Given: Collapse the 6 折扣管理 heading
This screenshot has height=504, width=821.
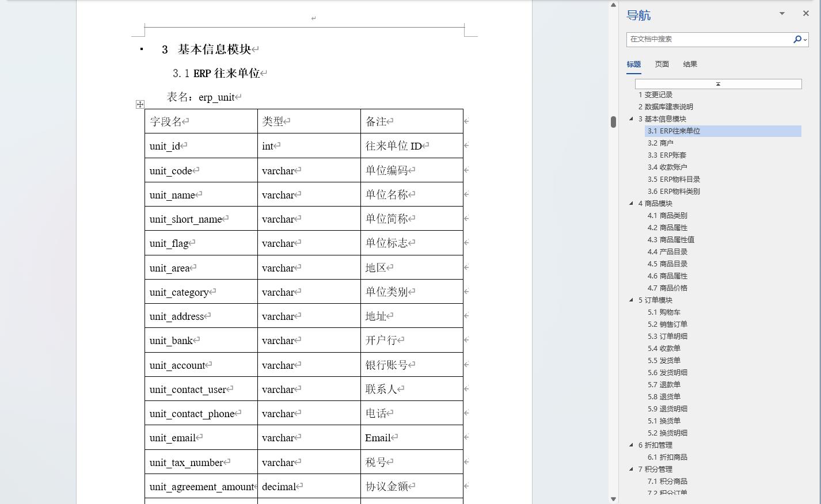Looking at the screenshot, I should [x=631, y=445].
